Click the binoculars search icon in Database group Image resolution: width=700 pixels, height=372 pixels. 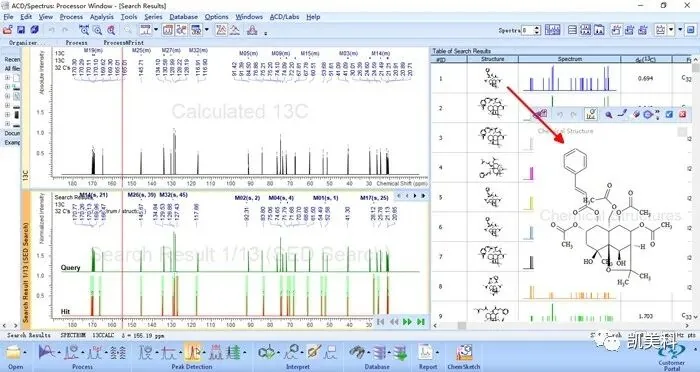[x=357, y=352]
